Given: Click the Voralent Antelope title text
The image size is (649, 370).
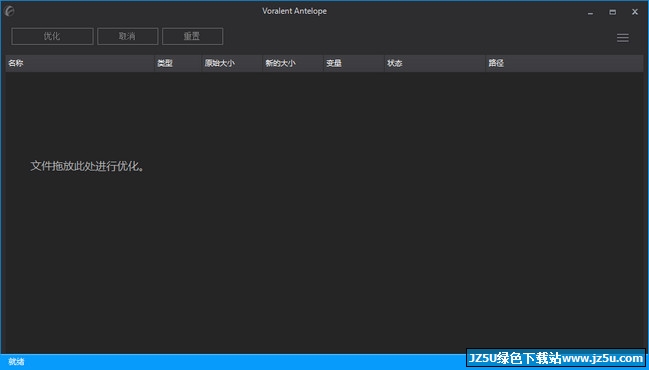Looking at the screenshot, I should pos(294,11).
